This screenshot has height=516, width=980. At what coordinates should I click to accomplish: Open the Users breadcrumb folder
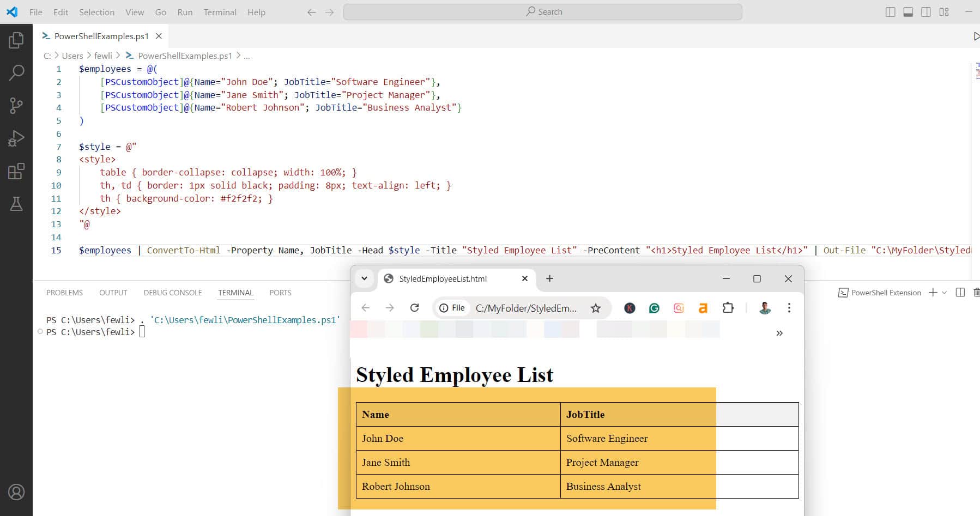[72, 56]
